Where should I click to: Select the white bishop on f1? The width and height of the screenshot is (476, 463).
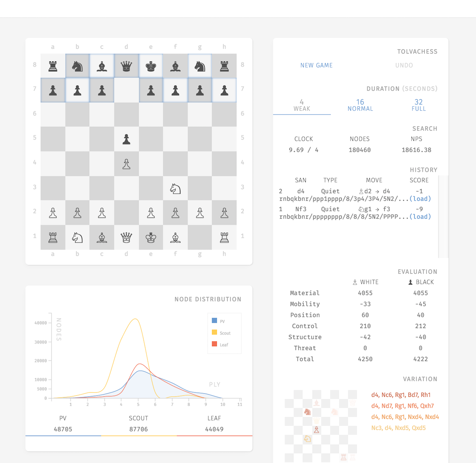(x=176, y=237)
